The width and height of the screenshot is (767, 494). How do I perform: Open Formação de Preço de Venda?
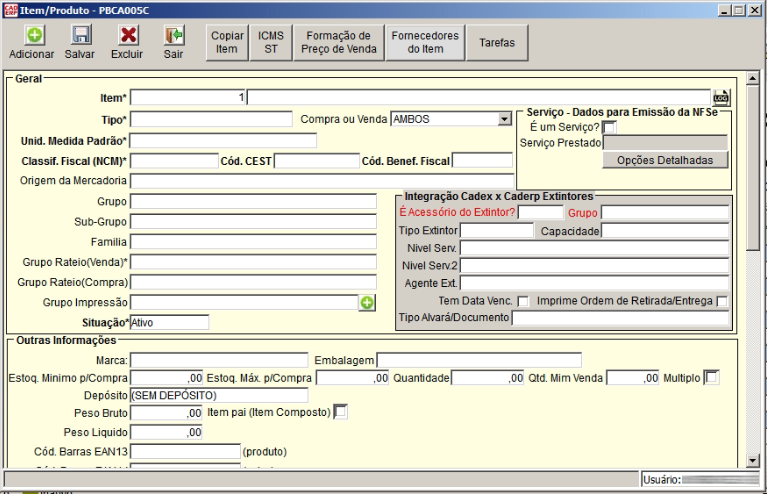(x=338, y=43)
